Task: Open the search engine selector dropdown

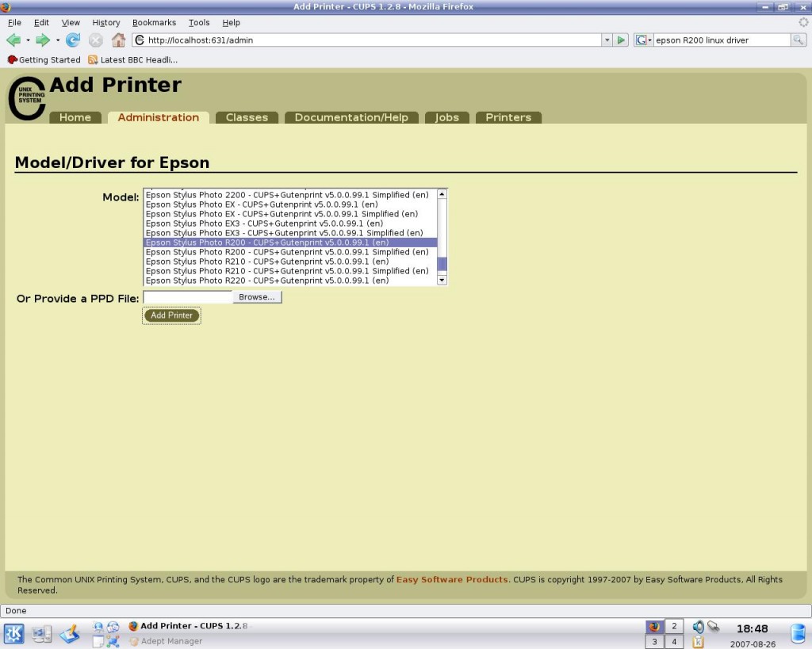Action: pyautogui.click(x=642, y=40)
